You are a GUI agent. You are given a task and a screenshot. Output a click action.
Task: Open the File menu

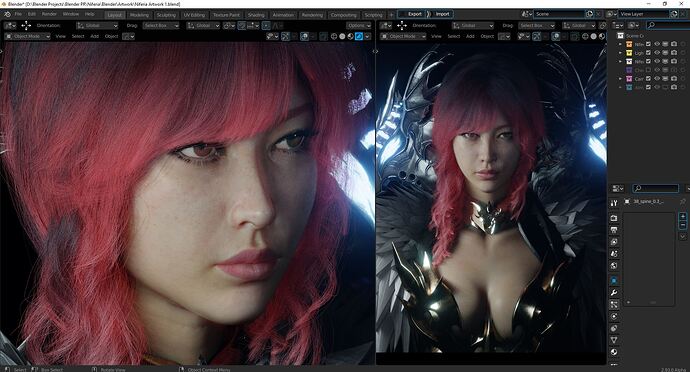coord(18,14)
